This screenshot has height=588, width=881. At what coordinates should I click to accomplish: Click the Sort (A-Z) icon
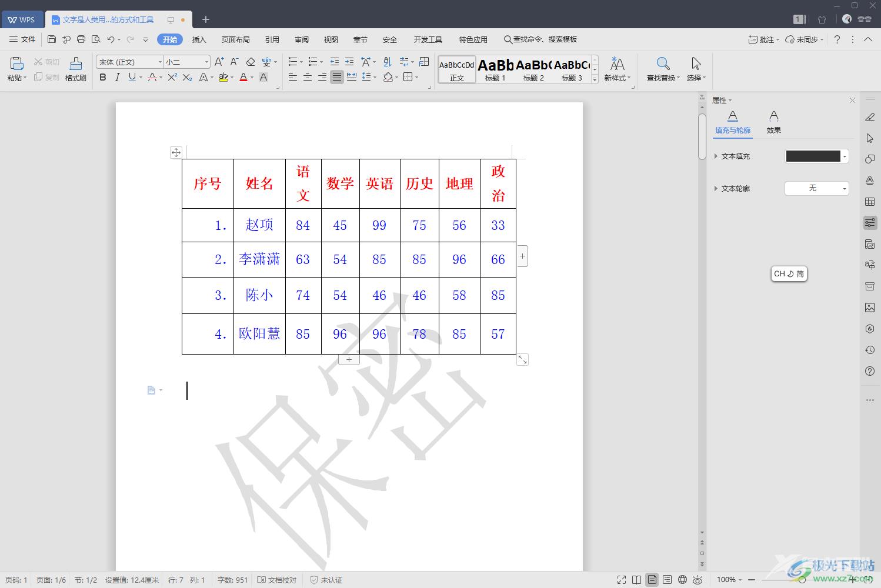click(x=387, y=62)
